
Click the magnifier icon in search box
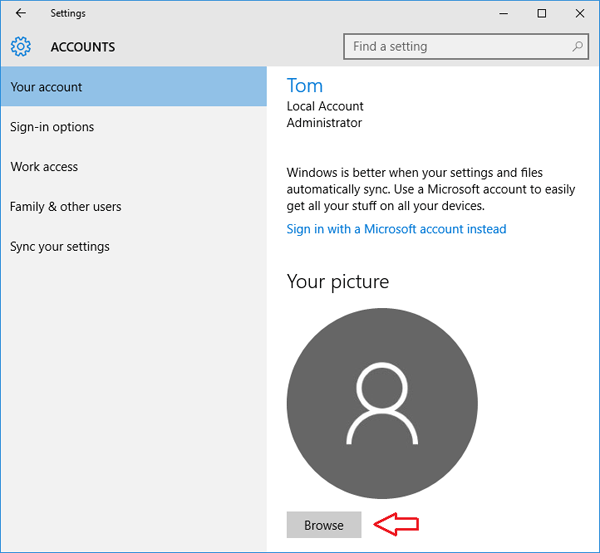pos(578,46)
